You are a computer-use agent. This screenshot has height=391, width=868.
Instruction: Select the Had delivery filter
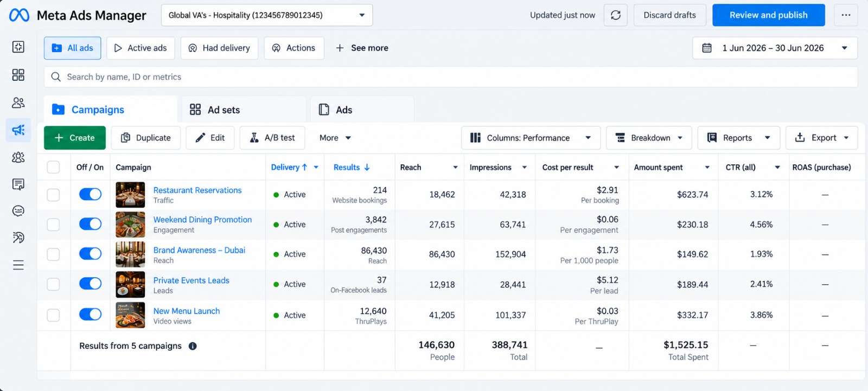[219, 48]
